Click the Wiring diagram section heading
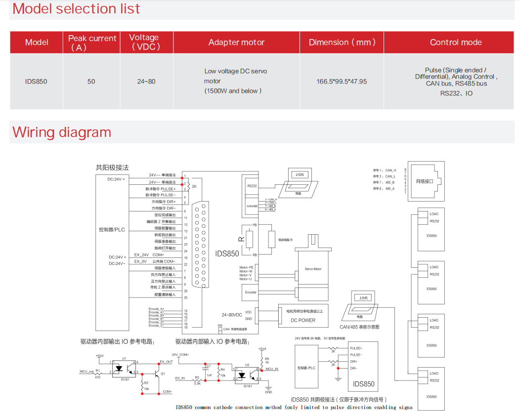The width and height of the screenshot is (519, 420). click(62, 132)
